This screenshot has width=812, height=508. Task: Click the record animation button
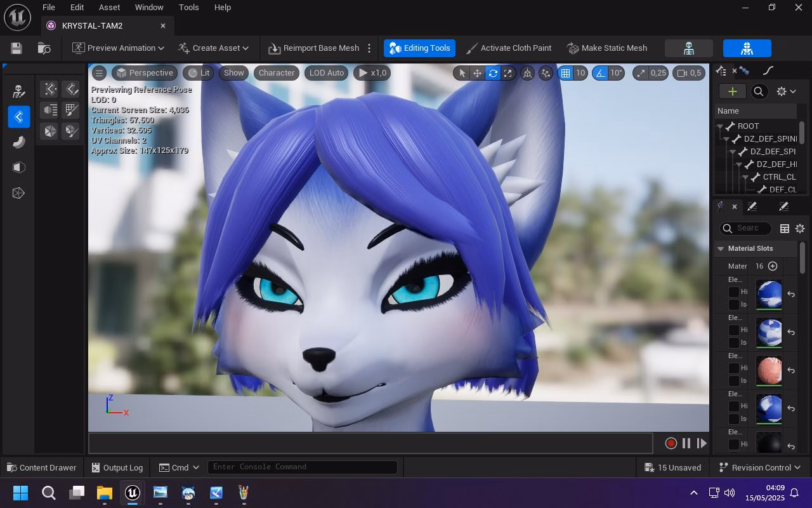tap(671, 443)
